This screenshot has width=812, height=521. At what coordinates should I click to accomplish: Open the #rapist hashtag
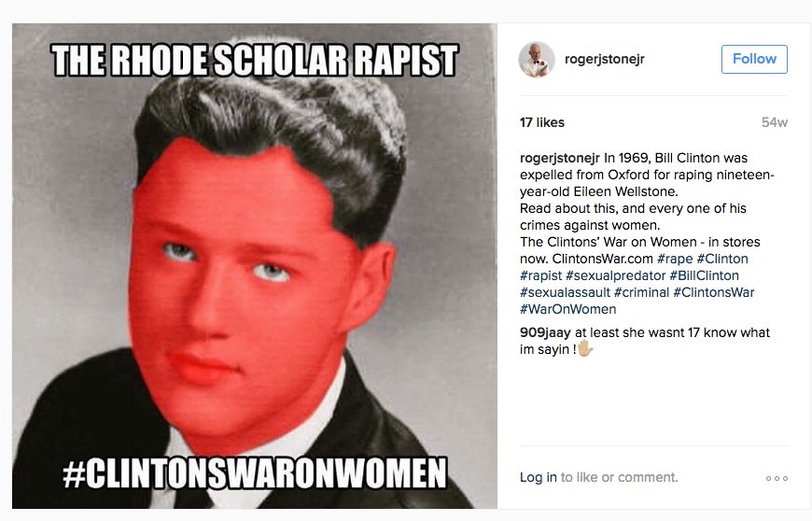540,275
